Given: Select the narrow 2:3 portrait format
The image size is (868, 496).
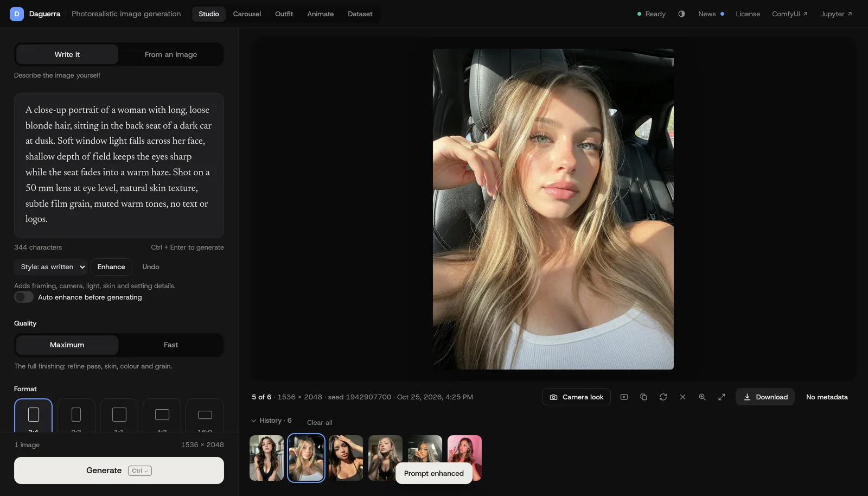Looking at the screenshot, I should point(76,416).
